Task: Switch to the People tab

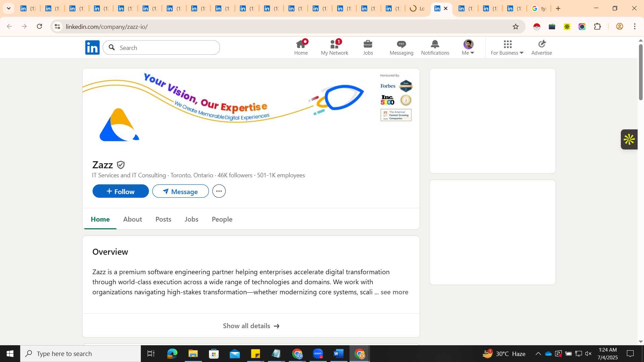Action: coord(222,219)
